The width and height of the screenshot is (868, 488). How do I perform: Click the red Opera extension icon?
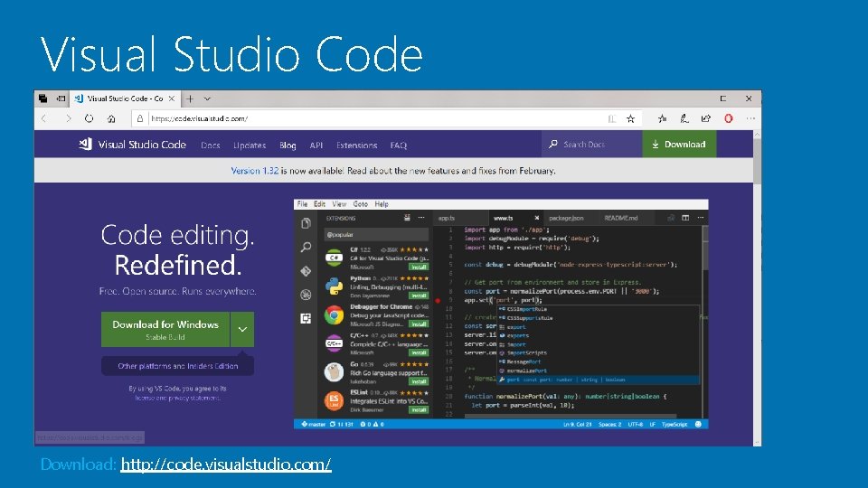[x=729, y=118]
